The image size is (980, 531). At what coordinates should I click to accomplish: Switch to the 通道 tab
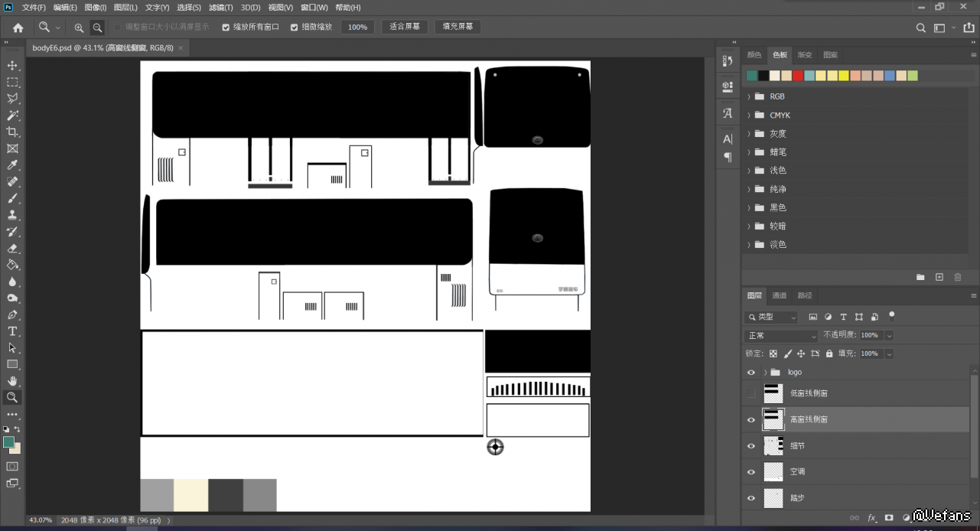click(779, 295)
